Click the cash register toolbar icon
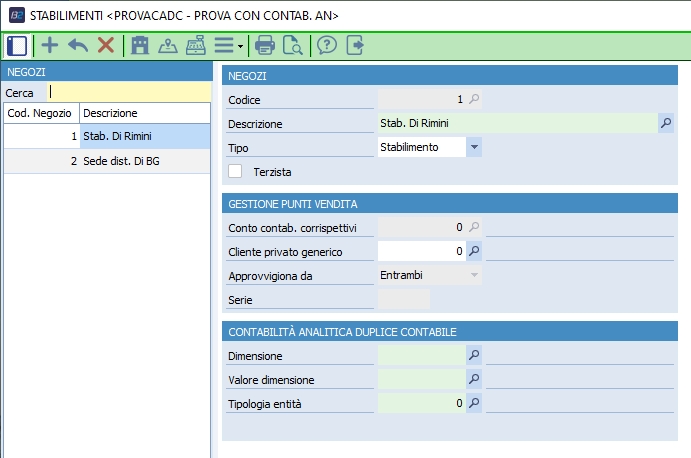This screenshot has width=691, height=458. pyautogui.click(x=196, y=45)
